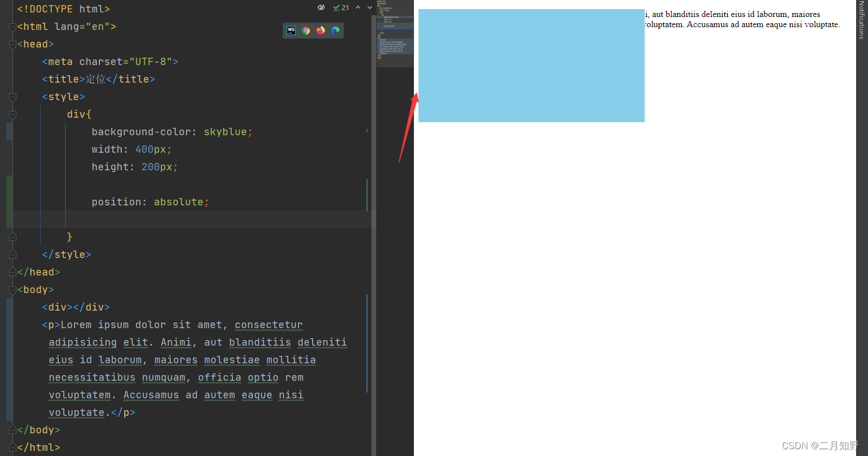Click the closing </p> tag in code
The height and width of the screenshot is (456, 868).
(123, 412)
